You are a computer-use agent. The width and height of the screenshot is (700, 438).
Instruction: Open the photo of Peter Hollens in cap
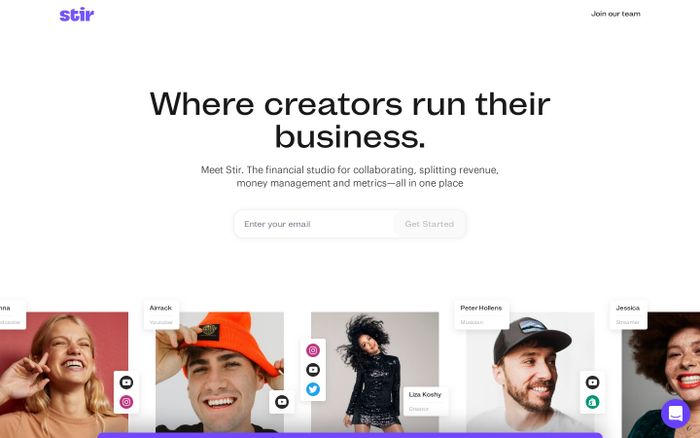tap(530, 372)
